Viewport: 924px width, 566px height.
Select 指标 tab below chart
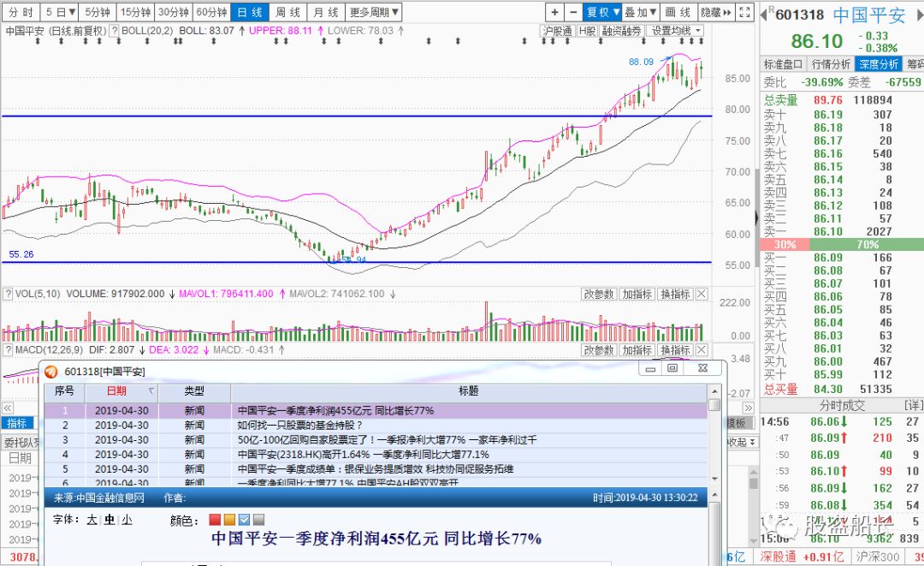pos(17,423)
